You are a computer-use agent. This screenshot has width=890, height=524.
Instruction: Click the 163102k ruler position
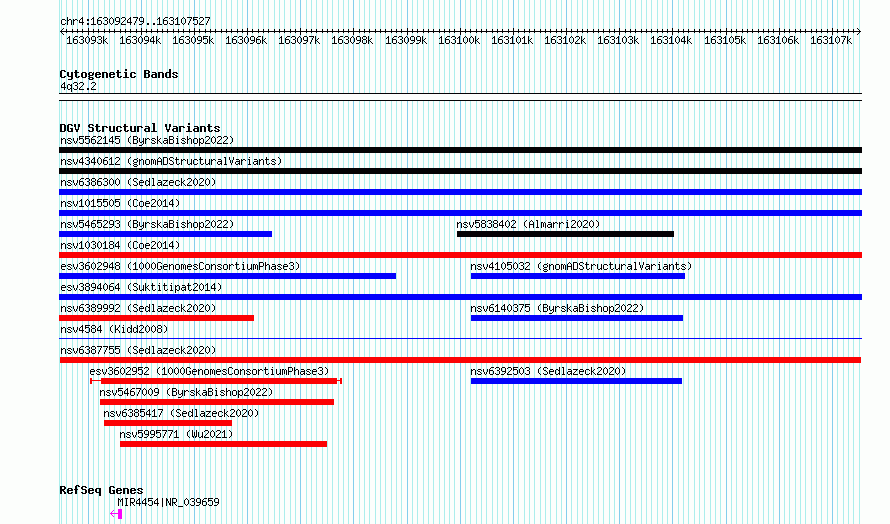(565, 40)
